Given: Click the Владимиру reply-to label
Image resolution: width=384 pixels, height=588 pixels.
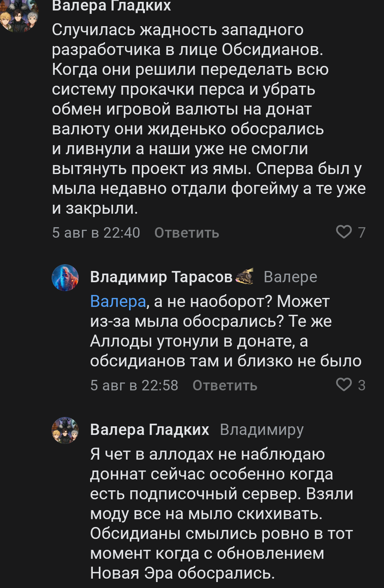Looking at the screenshot, I should tap(262, 430).
